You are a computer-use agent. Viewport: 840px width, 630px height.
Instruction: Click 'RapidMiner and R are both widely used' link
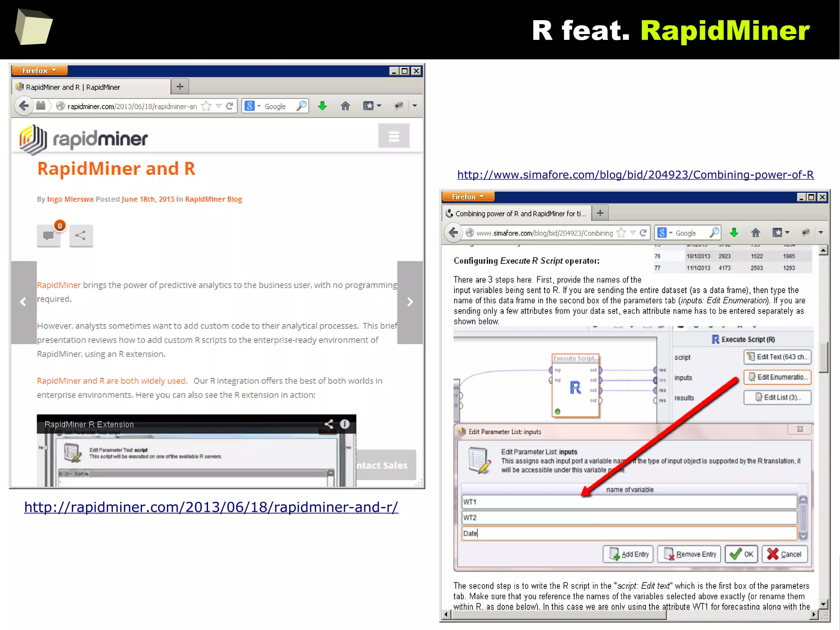(112, 381)
